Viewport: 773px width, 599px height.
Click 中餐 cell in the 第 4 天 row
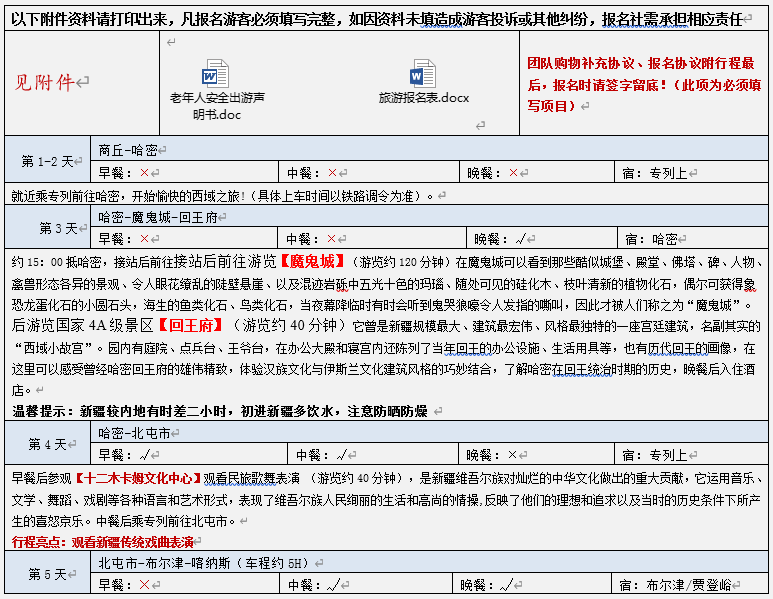[373, 454]
